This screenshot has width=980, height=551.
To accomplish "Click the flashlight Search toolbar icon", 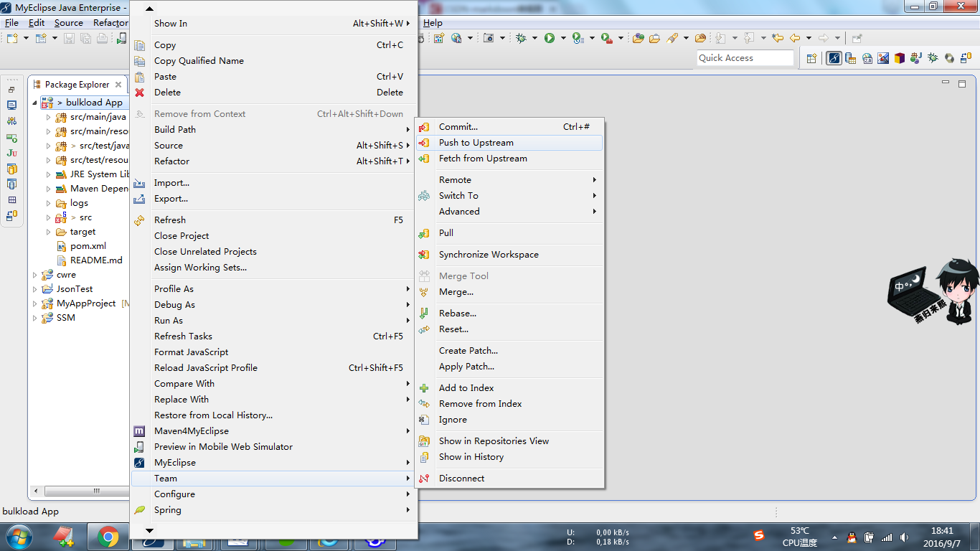I will [x=672, y=38].
